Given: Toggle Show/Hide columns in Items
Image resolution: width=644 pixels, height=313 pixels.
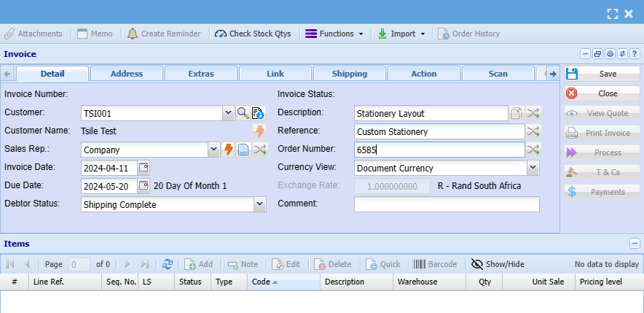Looking at the screenshot, I should pos(498,264).
